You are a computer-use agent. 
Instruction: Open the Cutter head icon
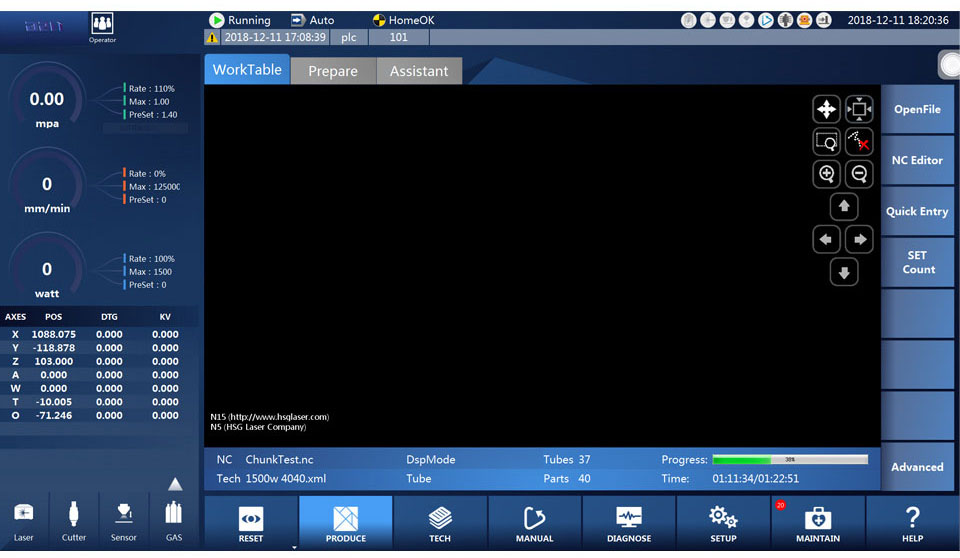click(x=74, y=518)
